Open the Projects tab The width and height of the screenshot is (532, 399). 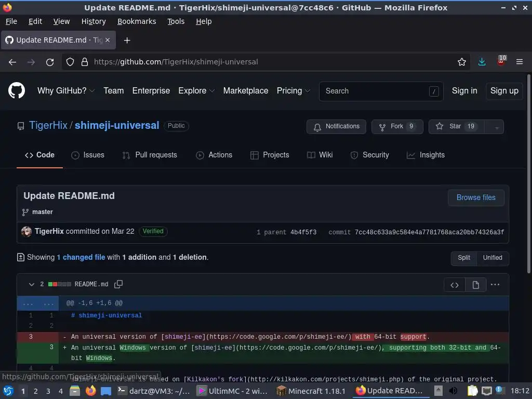tap(270, 155)
